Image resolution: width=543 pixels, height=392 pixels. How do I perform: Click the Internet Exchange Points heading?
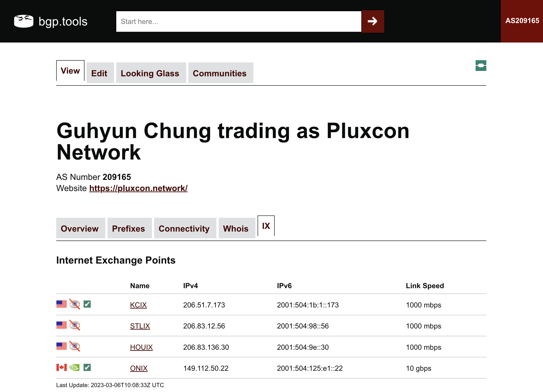click(116, 260)
